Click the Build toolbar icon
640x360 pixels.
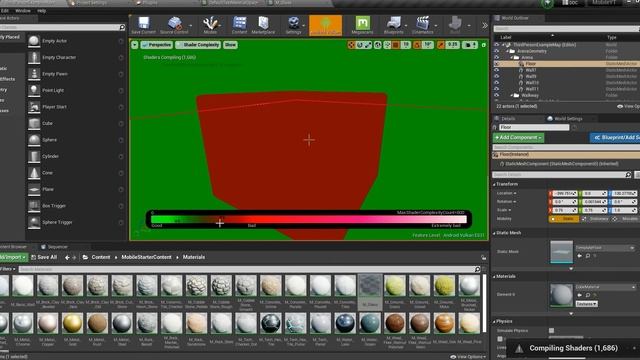[455, 22]
